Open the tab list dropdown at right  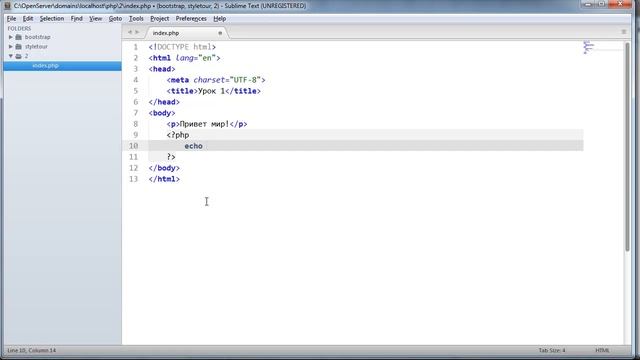point(623,32)
